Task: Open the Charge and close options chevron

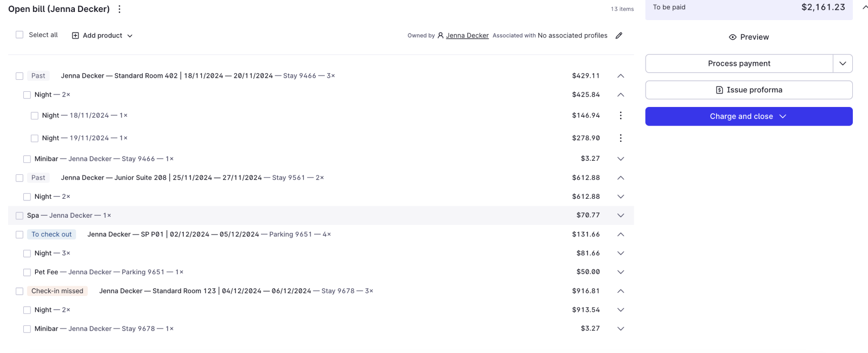Action: 782,116
